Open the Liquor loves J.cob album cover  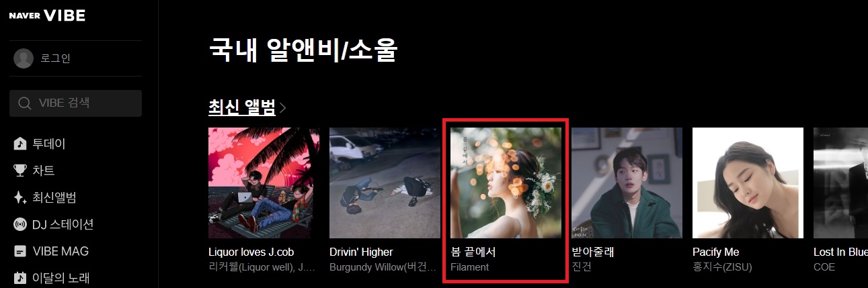[264, 183]
